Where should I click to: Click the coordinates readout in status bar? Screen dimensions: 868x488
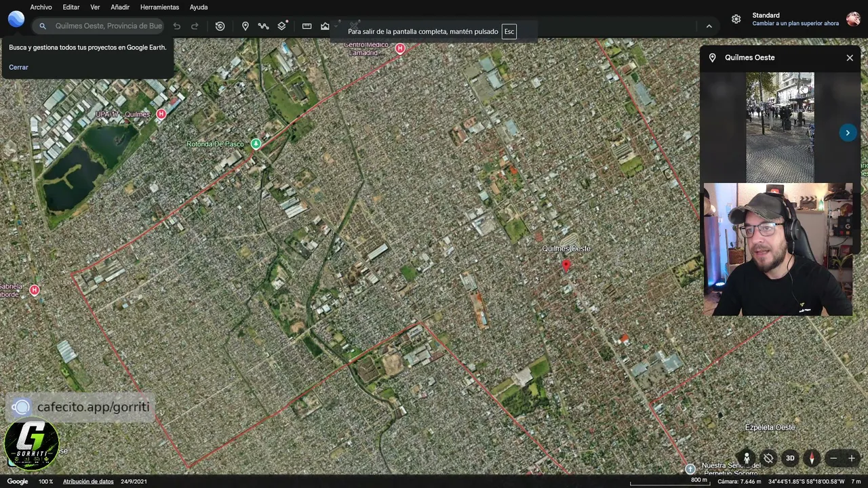click(807, 481)
